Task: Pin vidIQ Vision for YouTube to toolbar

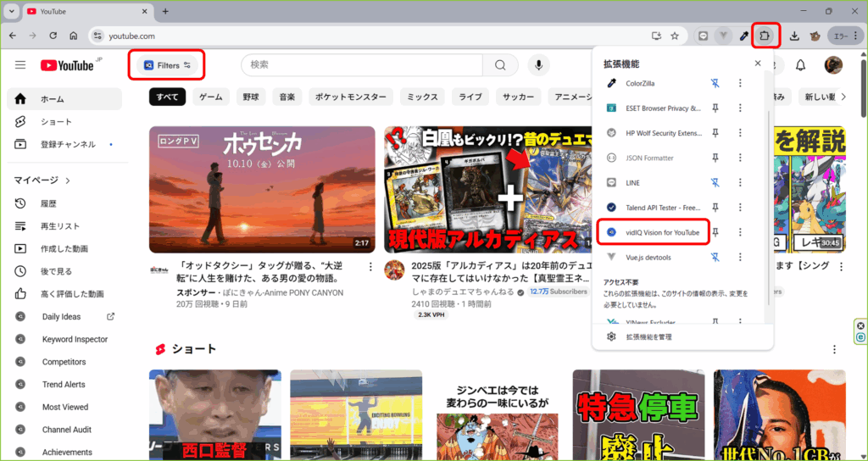Action: [715, 232]
